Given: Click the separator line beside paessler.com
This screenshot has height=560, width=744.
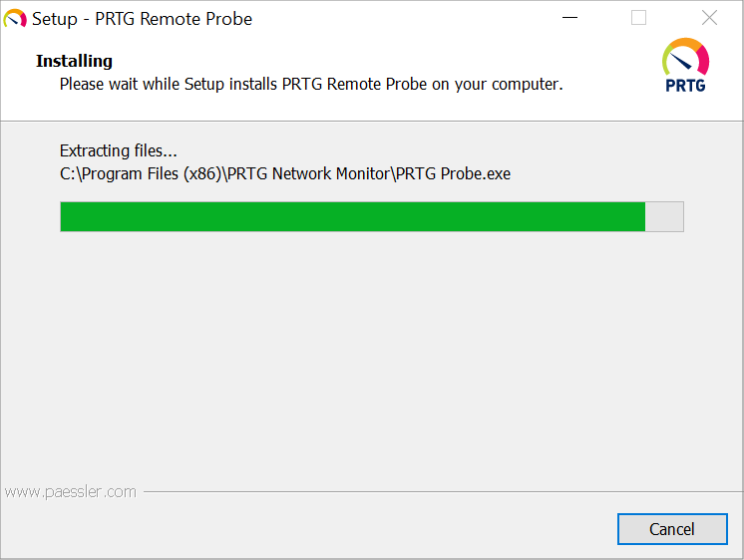Looking at the screenshot, I should 439,491.
